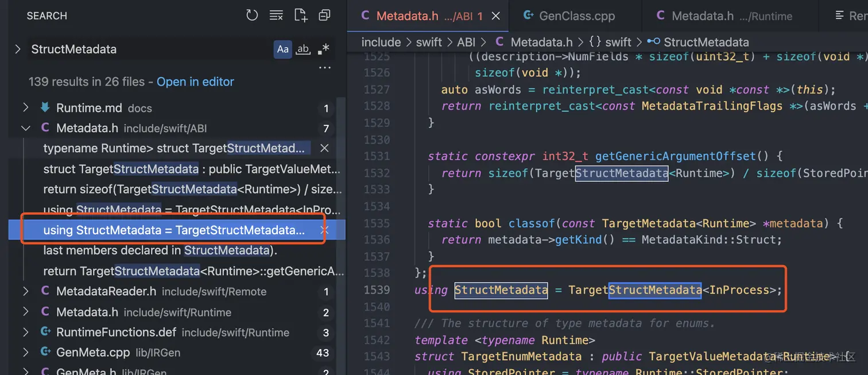Click 'swift' folder breadcrumb segment

[429, 42]
